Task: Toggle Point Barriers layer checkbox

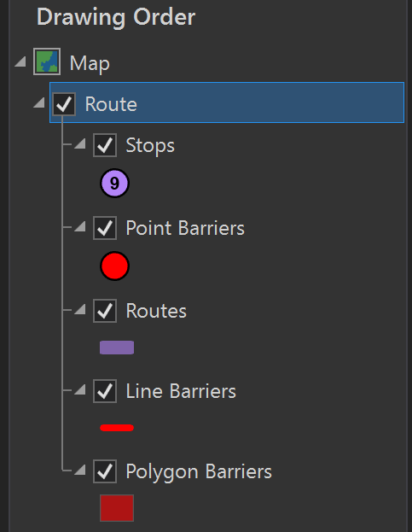Action: [105, 228]
